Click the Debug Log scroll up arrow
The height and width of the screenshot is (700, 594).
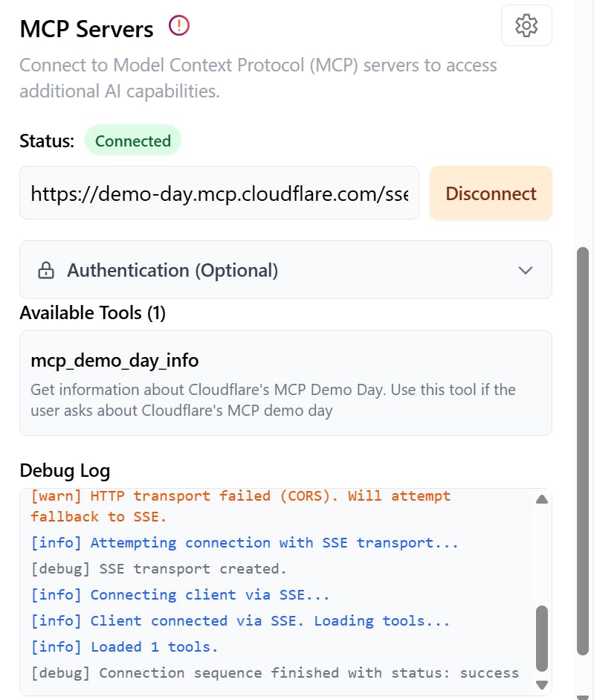(x=542, y=499)
